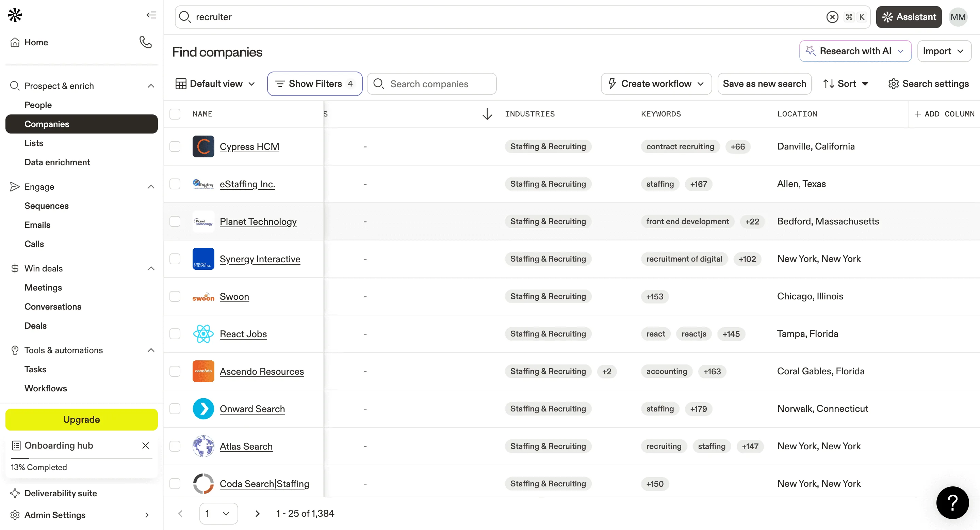Open the Default view dropdown
Image resolution: width=980 pixels, height=530 pixels.
click(x=215, y=83)
